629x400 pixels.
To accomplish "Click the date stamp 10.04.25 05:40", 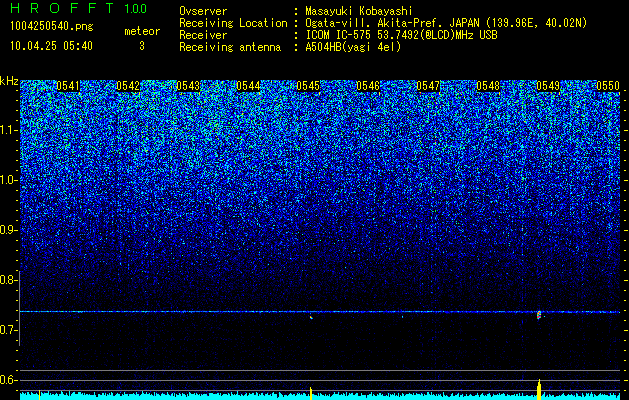I will [51, 46].
